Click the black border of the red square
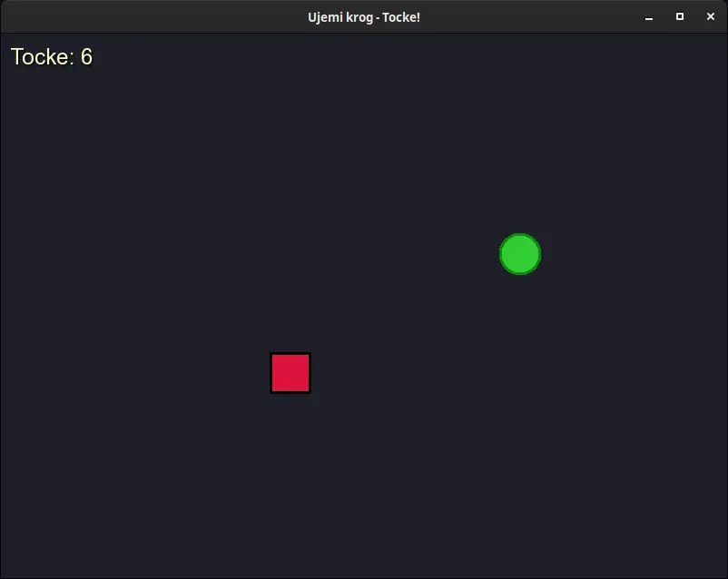The width and height of the screenshot is (728, 579). pos(271,373)
